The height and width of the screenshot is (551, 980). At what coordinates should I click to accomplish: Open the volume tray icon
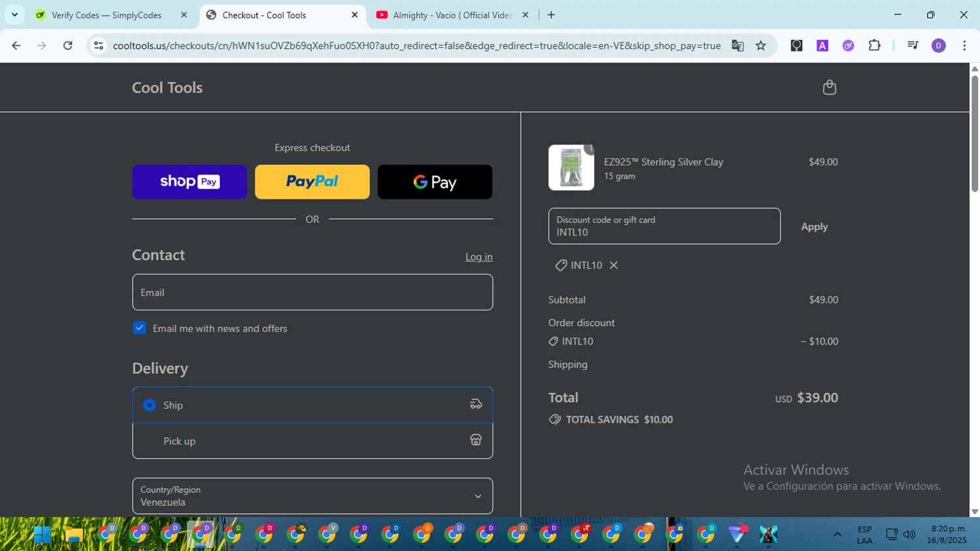tap(909, 535)
